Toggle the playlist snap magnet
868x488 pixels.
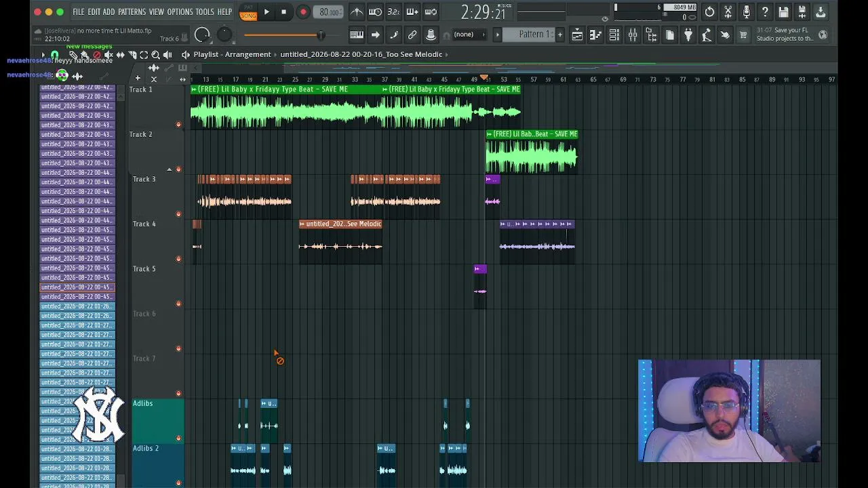click(55, 54)
